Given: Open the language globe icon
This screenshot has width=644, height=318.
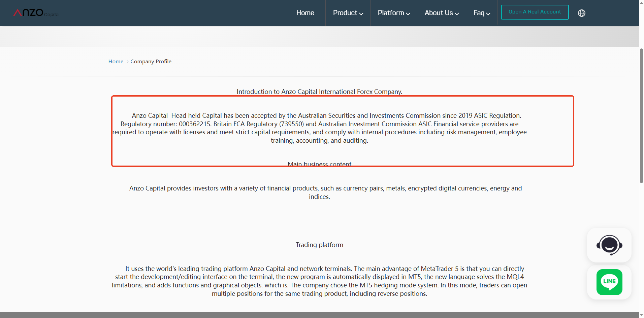Looking at the screenshot, I should 582,13.
